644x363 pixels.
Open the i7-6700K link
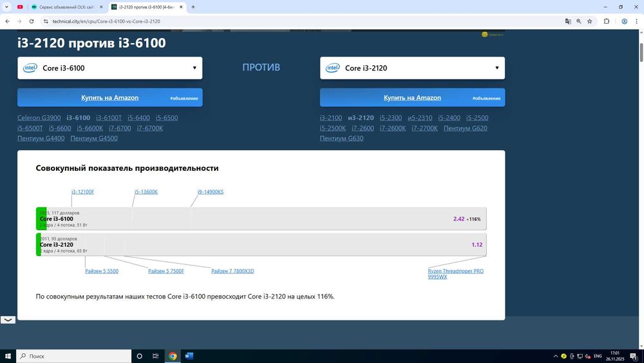click(150, 128)
